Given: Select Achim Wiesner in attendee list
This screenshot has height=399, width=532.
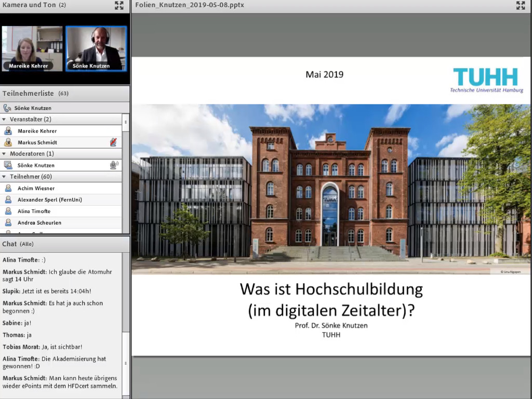Looking at the screenshot, I should tap(61, 188).
